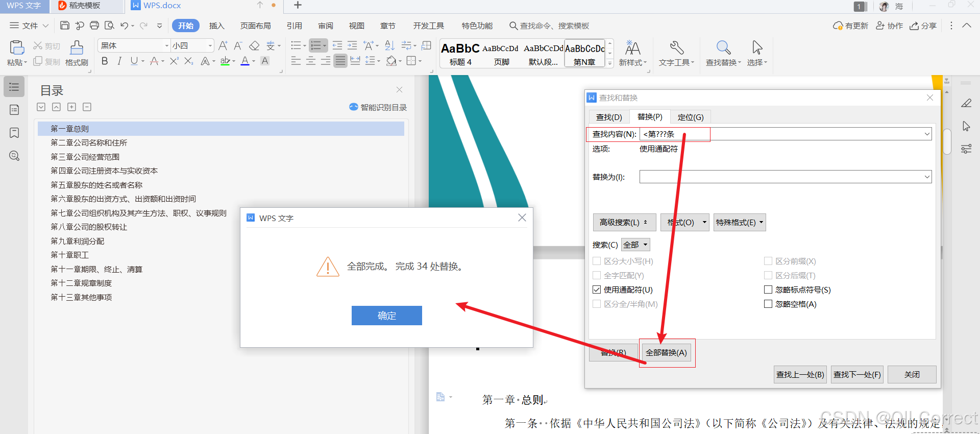Open the font name dropdown (黑体)

[x=166, y=45]
